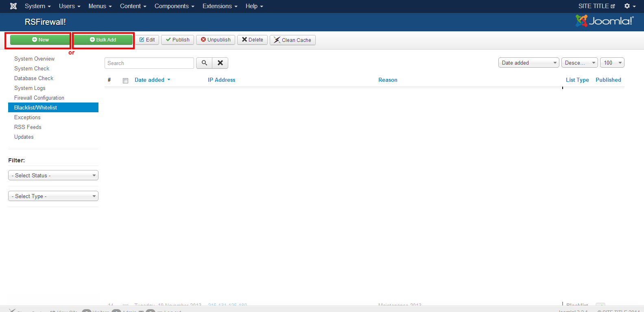Image resolution: width=644 pixels, height=312 pixels.
Task: Focus the Search input field
Action: [149, 63]
